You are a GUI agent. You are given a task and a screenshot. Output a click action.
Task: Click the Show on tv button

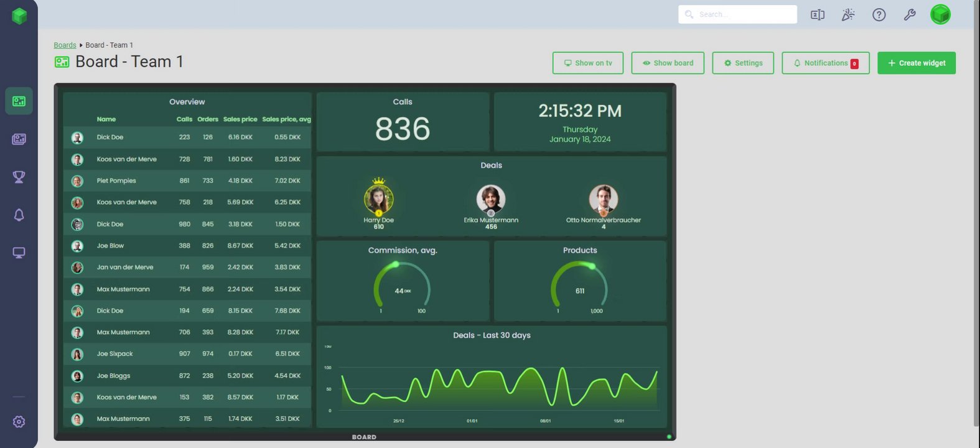pos(588,63)
